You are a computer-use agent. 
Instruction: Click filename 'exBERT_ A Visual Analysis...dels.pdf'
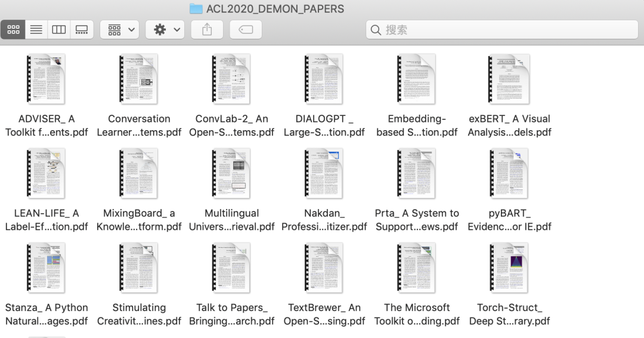pos(509,125)
